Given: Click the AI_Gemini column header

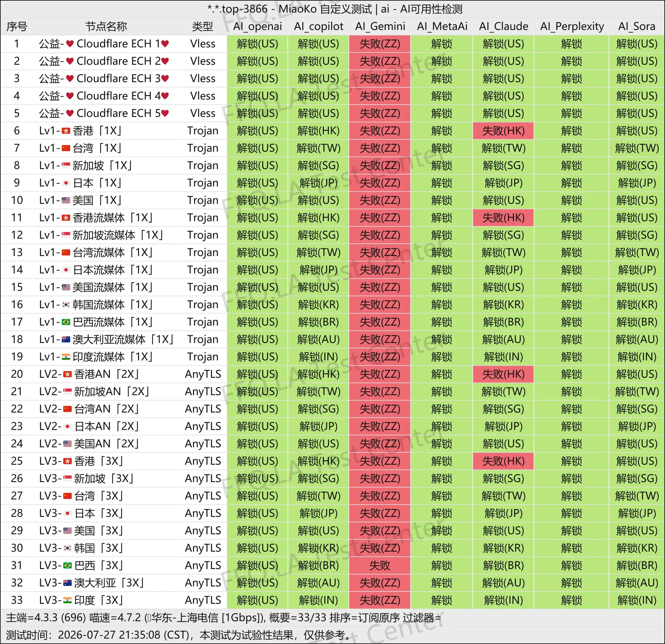Looking at the screenshot, I should 380,26.
